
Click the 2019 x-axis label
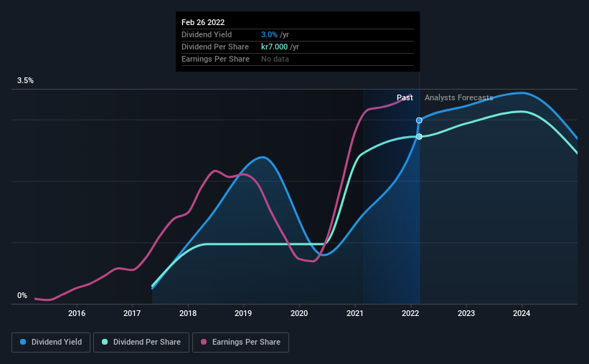pyautogui.click(x=243, y=313)
